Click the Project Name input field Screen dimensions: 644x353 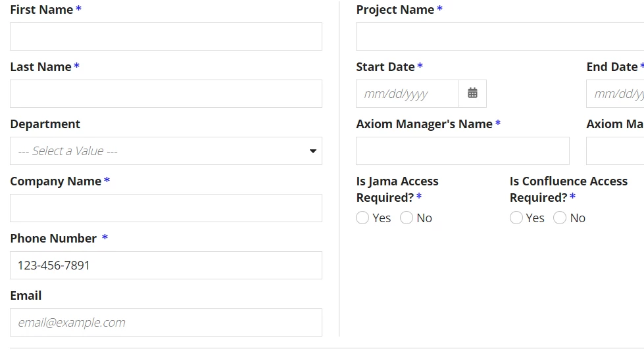pos(500,37)
